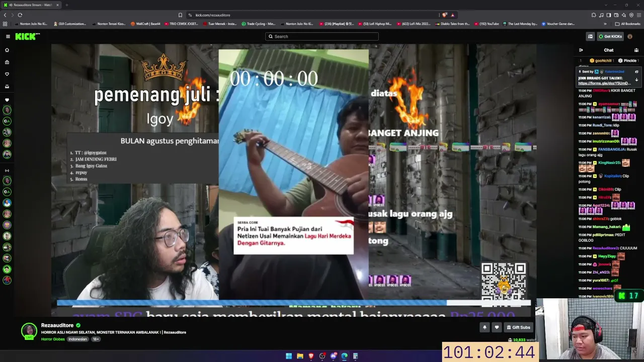Viewport: 644px width, 362px height.
Task: Open the Horror Globes category link
Action: 53,339
